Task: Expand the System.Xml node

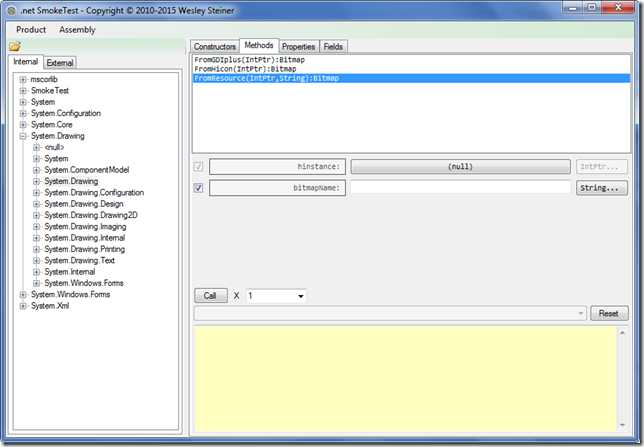Action: pos(23,306)
